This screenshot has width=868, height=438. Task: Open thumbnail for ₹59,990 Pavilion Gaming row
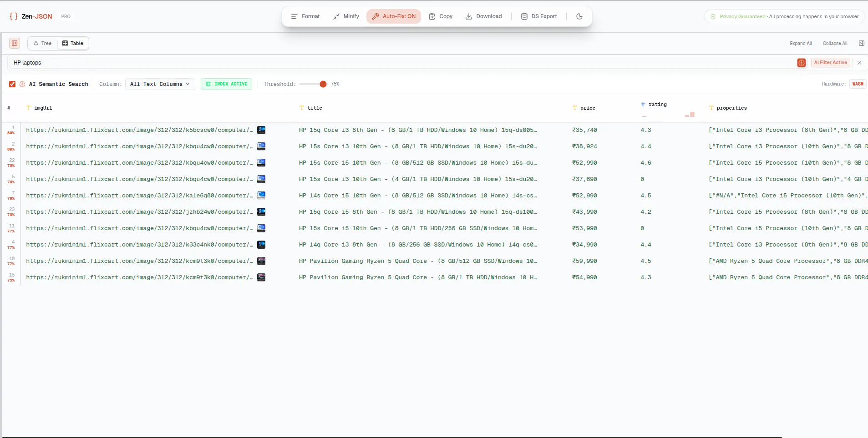click(x=261, y=261)
